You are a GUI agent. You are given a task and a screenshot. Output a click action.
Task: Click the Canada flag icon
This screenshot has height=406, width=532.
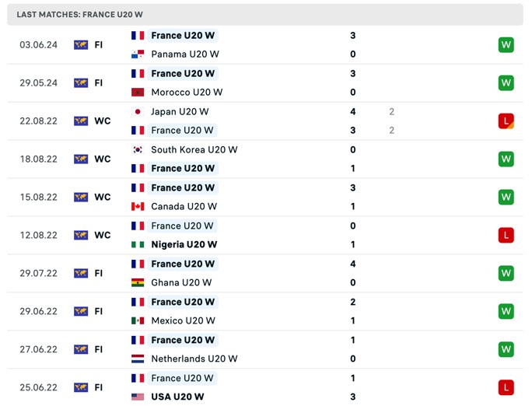pyautogui.click(x=138, y=207)
